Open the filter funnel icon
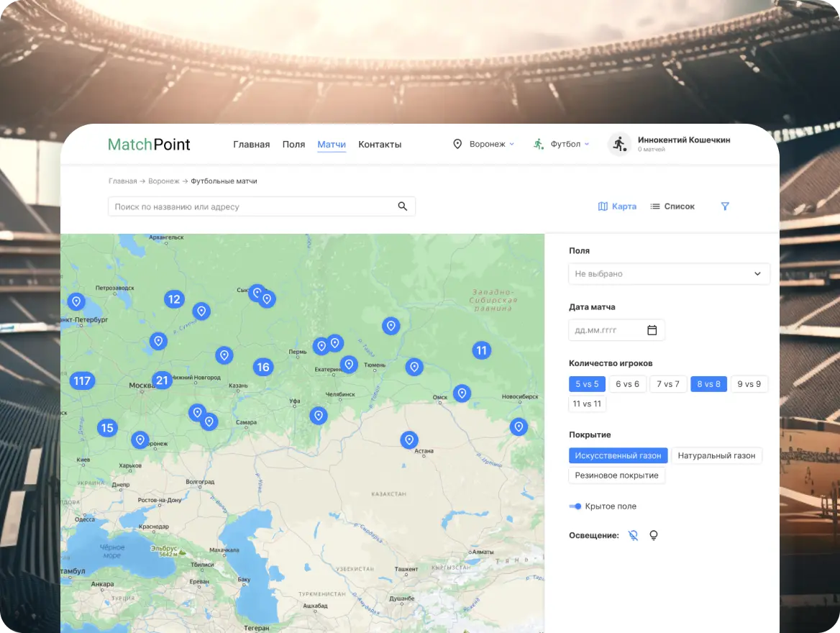840x633 pixels. pyautogui.click(x=725, y=206)
